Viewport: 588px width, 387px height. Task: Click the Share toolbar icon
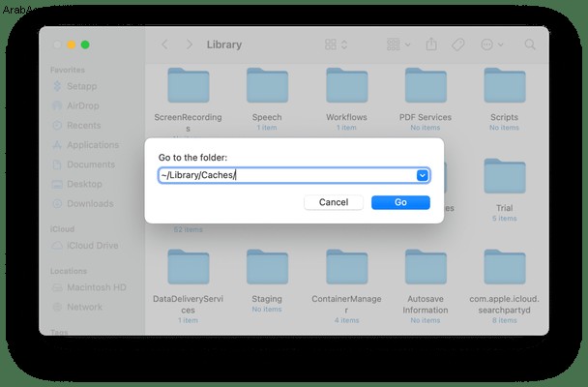pyautogui.click(x=431, y=45)
